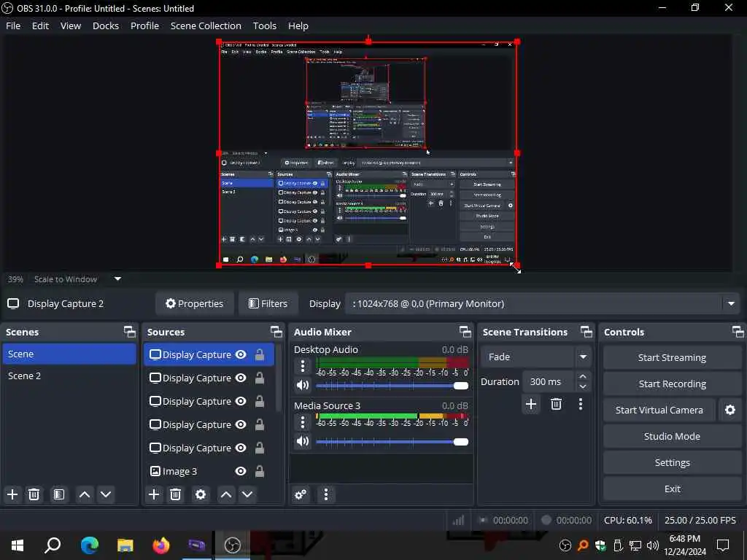Open virtual camera settings gear icon
This screenshot has width=747, height=560.
[729, 410]
